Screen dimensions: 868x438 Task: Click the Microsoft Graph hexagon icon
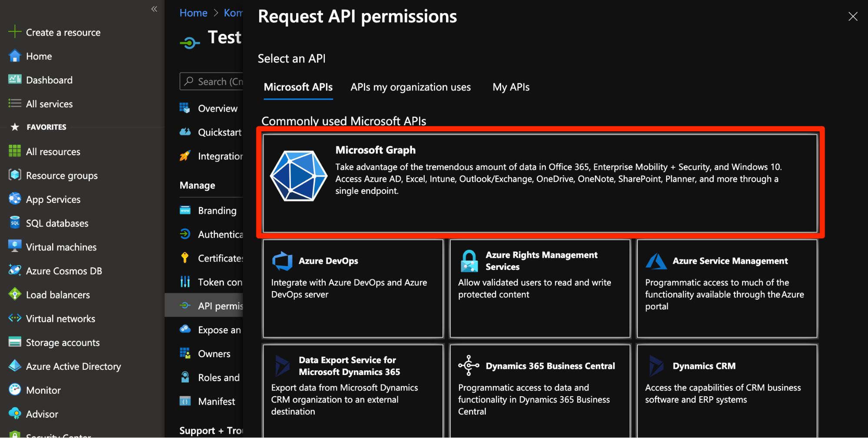[x=299, y=176]
